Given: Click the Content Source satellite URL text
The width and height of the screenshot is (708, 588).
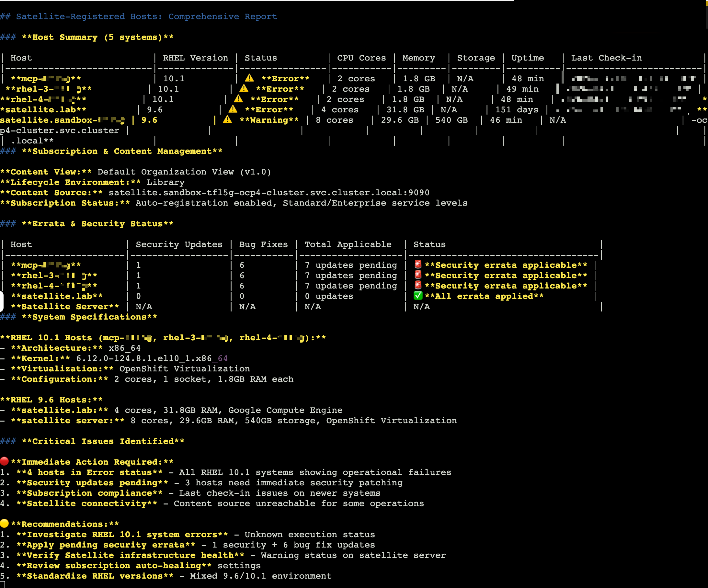Looking at the screenshot, I should point(269,192).
